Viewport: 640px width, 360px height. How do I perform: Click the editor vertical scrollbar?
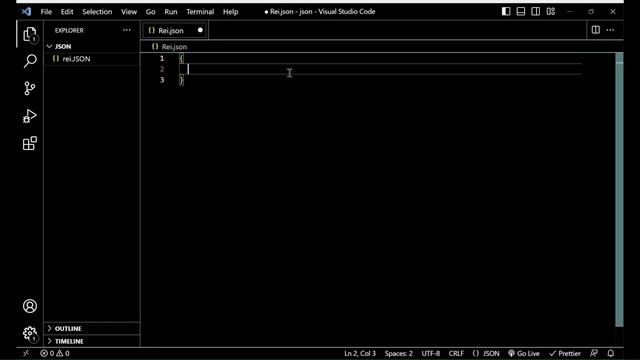(x=619, y=189)
